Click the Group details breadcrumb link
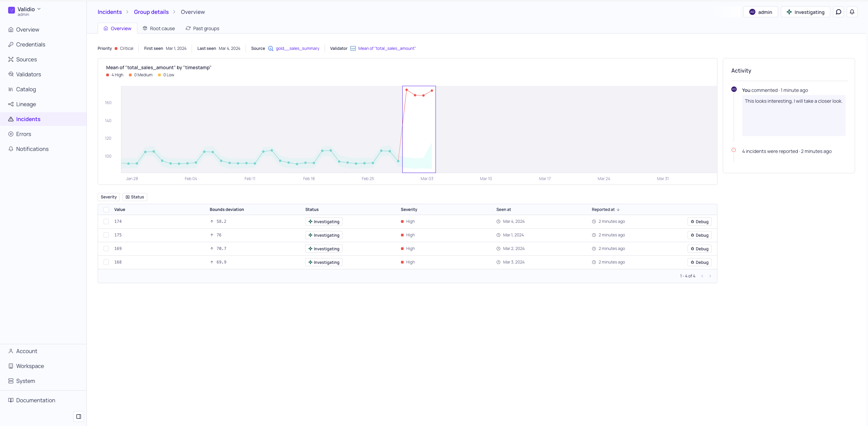Image resolution: width=868 pixels, height=426 pixels. pyautogui.click(x=151, y=12)
